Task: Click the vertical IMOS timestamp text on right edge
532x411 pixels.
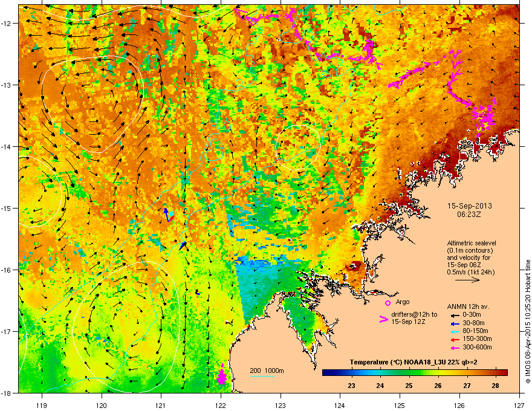Action: coord(528,322)
